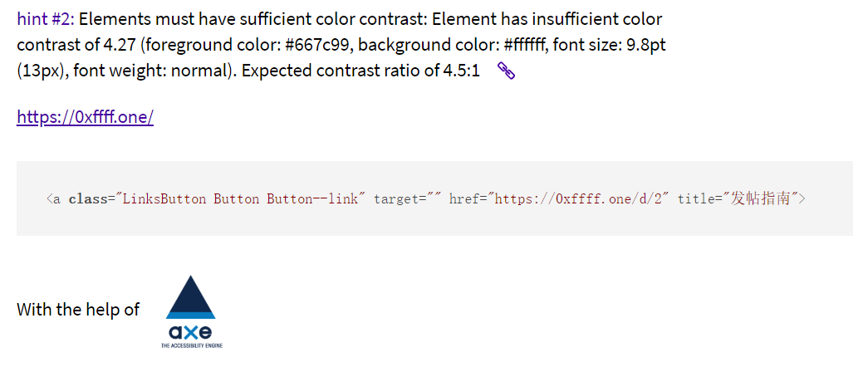Click the foreground color value #667c99

318,45
